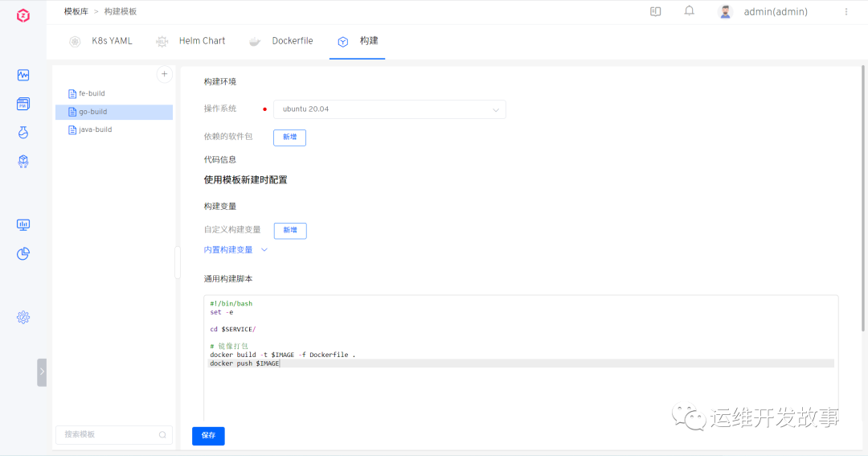Click the #!/bin/bash script line

click(231, 304)
